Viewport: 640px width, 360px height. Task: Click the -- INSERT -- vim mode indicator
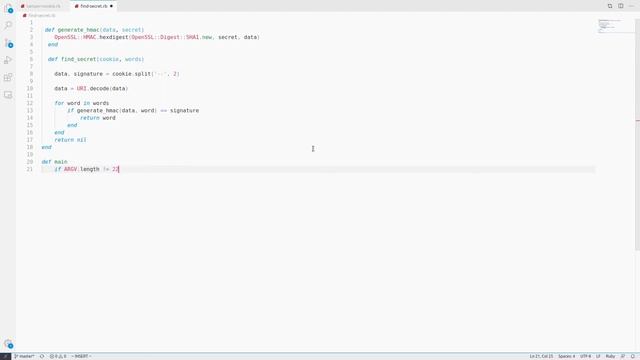pos(81,356)
